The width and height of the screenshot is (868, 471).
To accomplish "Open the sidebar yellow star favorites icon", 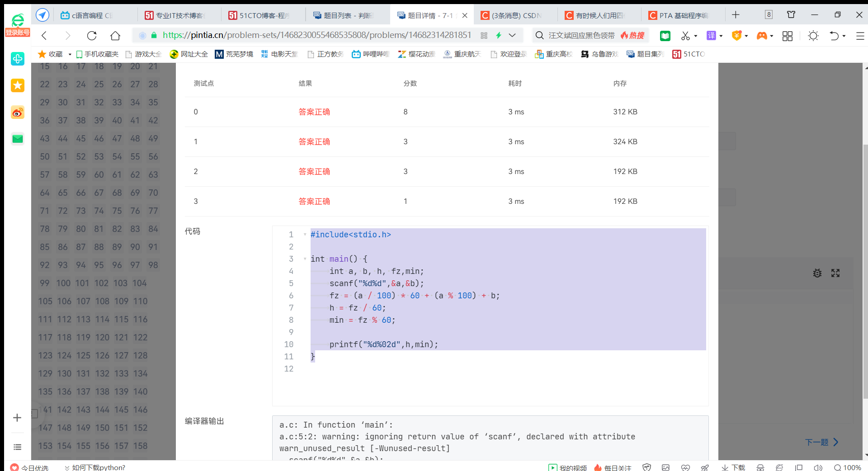I will pyautogui.click(x=18, y=85).
